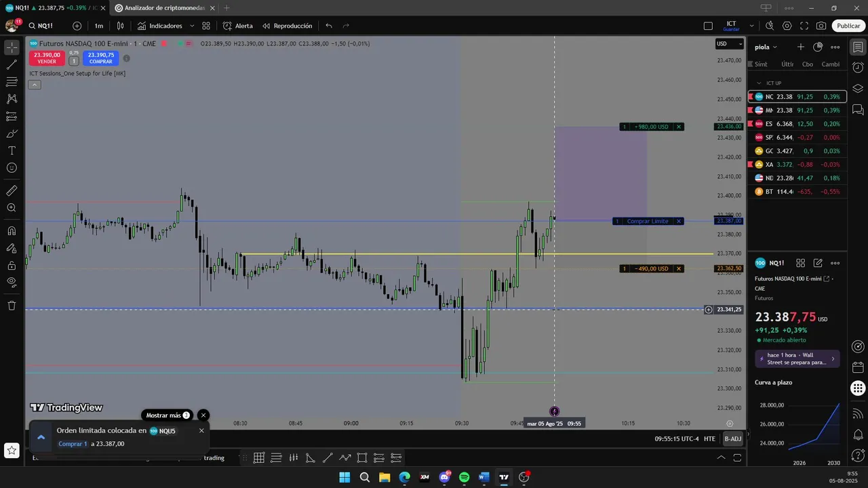Image resolution: width=868 pixels, height=488 pixels.
Task: Open the Indicadores dialog
Action: pos(160,26)
